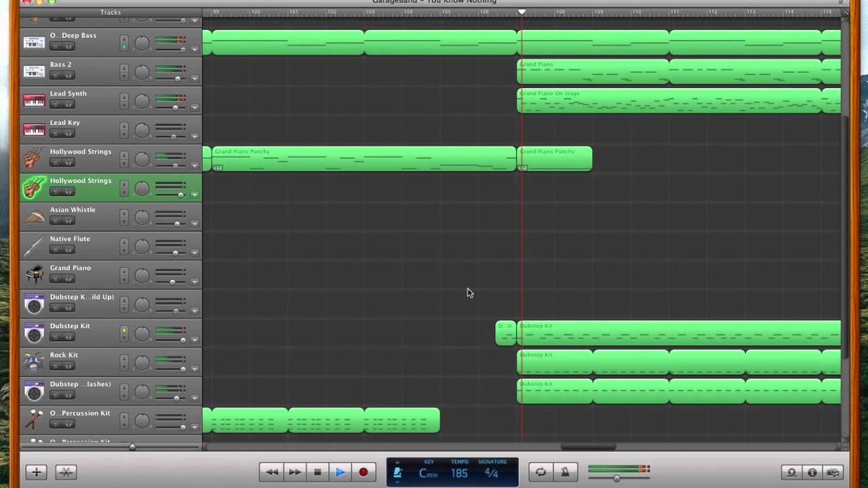Solo the Bass 2 track
Screen dimensions: 868x488
(x=68, y=76)
